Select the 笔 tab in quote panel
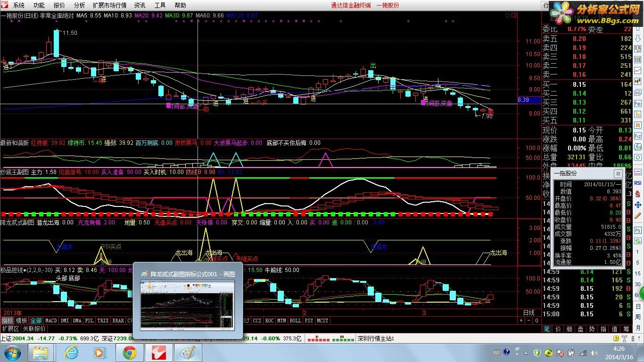 click(x=547, y=329)
